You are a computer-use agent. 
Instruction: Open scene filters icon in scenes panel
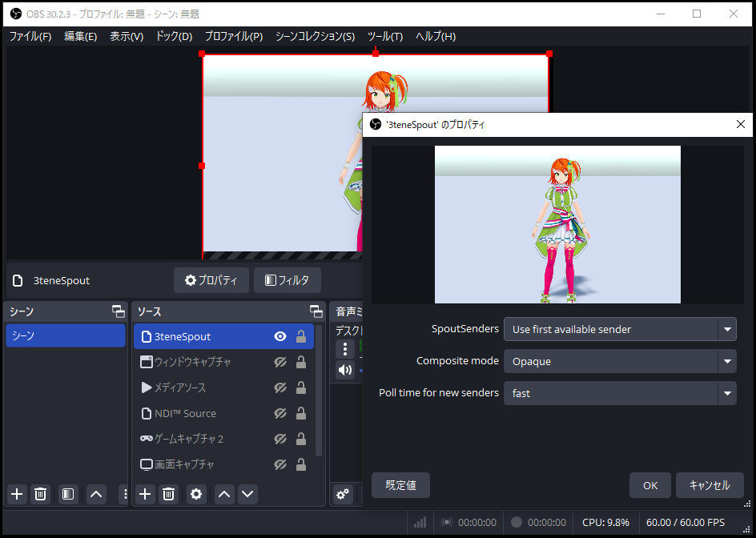pyautogui.click(x=68, y=494)
